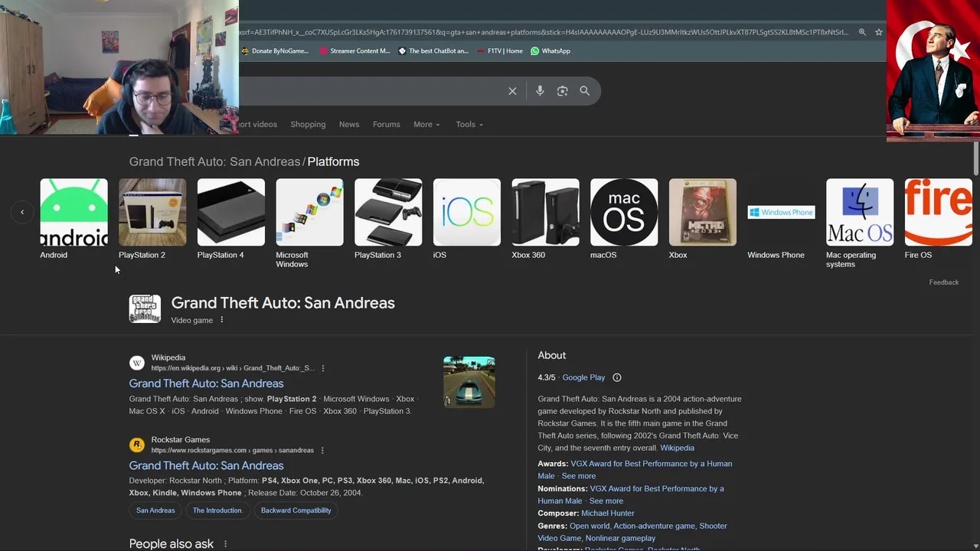Pick the Xbox 360 platform card
Image resolution: width=980 pixels, height=551 pixels.
pyautogui.click(x=545, y=219)
